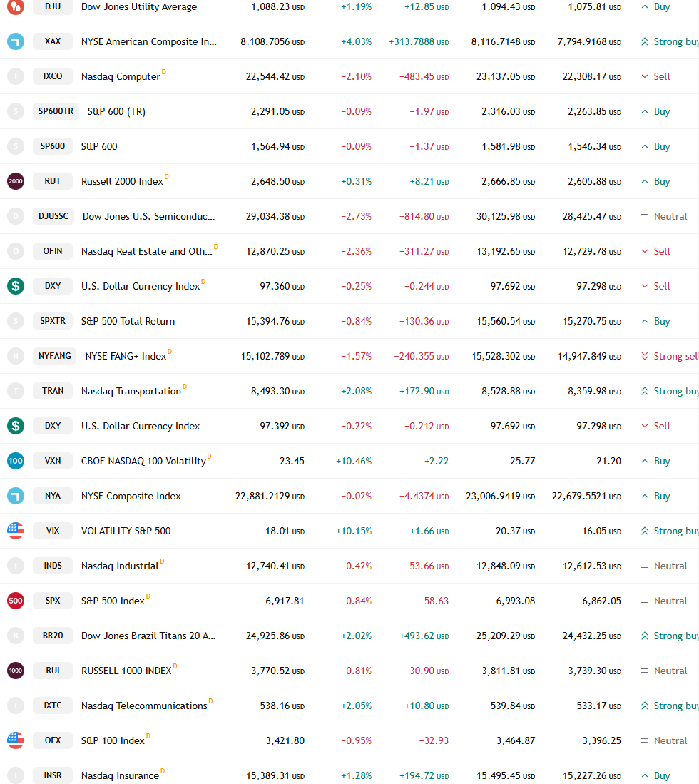The height and width of the screenshot is (784, 699).
Task: Click the SPX 500 logo icon
Action: click(16, 601)
